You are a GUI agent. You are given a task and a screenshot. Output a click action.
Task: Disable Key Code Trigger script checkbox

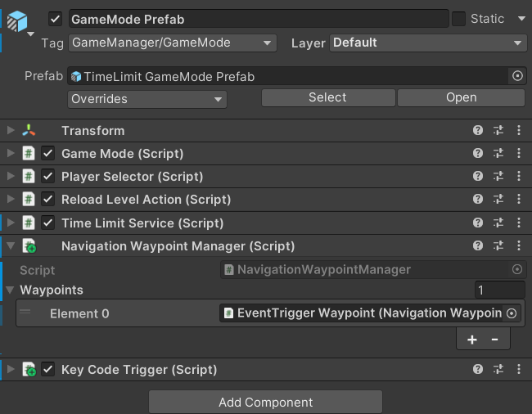[47, 369]
